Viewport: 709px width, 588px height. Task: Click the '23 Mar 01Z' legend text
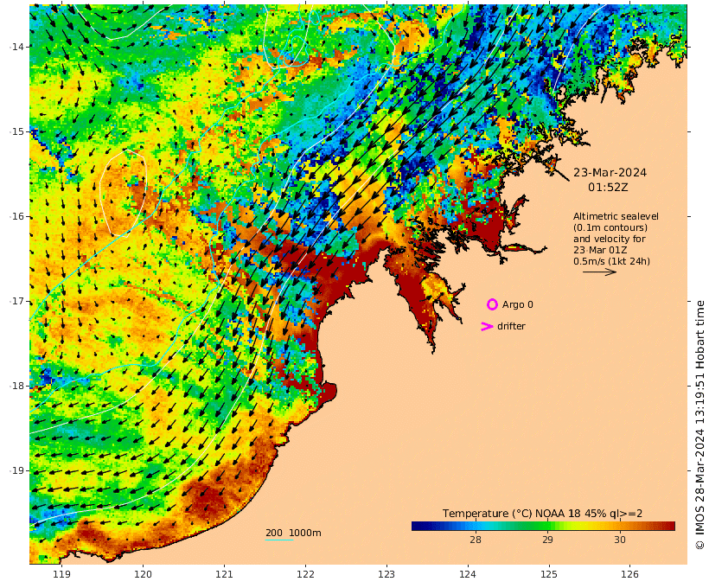(600, 250)
